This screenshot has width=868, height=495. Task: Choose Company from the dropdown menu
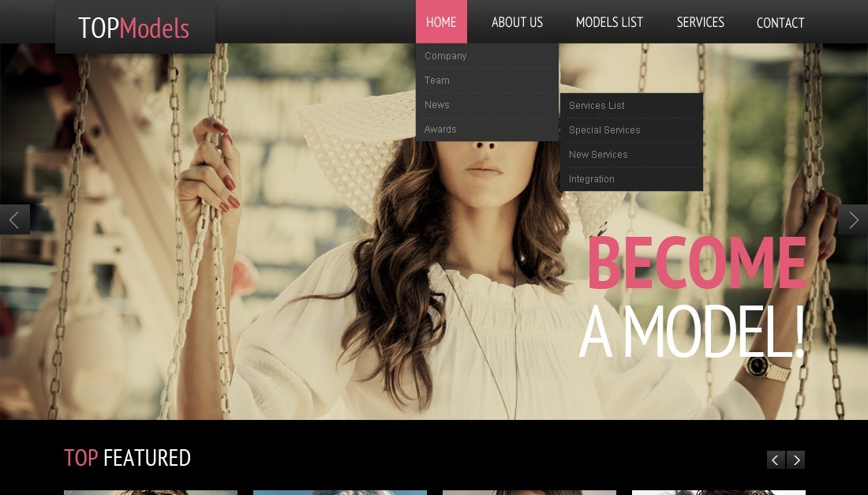click(446, 56)
